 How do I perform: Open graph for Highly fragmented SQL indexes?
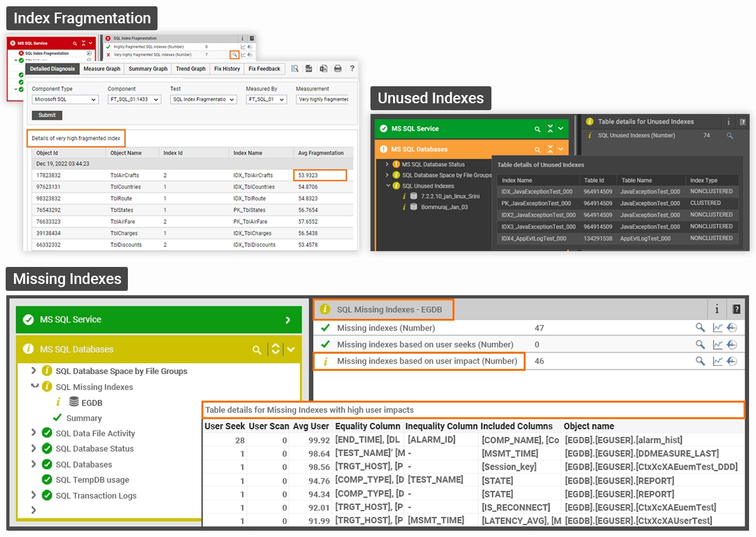[x=243, y=47]
